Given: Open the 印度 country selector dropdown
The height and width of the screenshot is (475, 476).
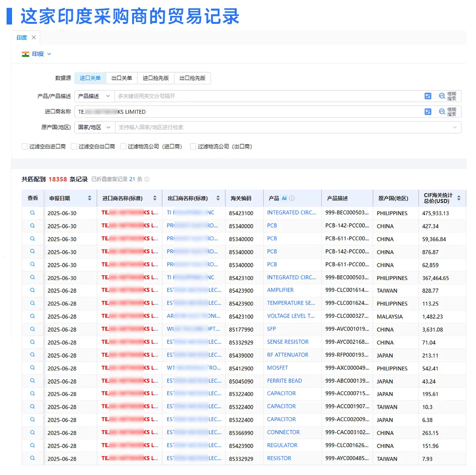Looking at the screenshot, I should tap(37, 54).
